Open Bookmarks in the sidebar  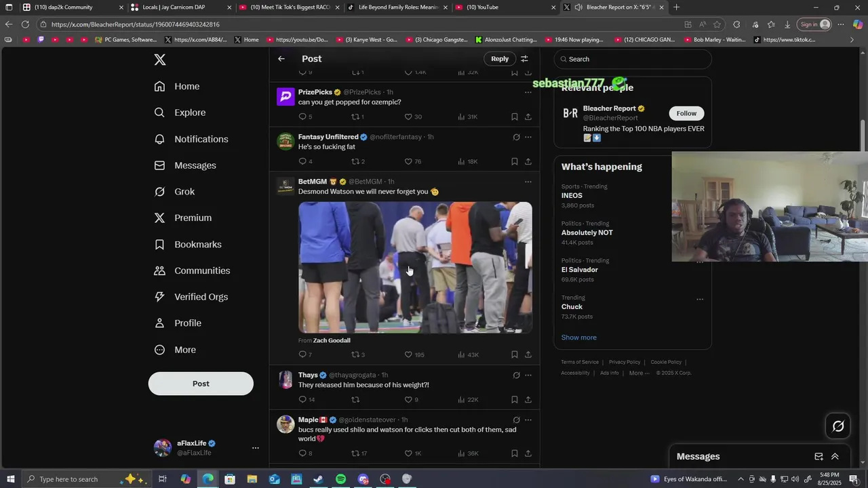[188, 245]
